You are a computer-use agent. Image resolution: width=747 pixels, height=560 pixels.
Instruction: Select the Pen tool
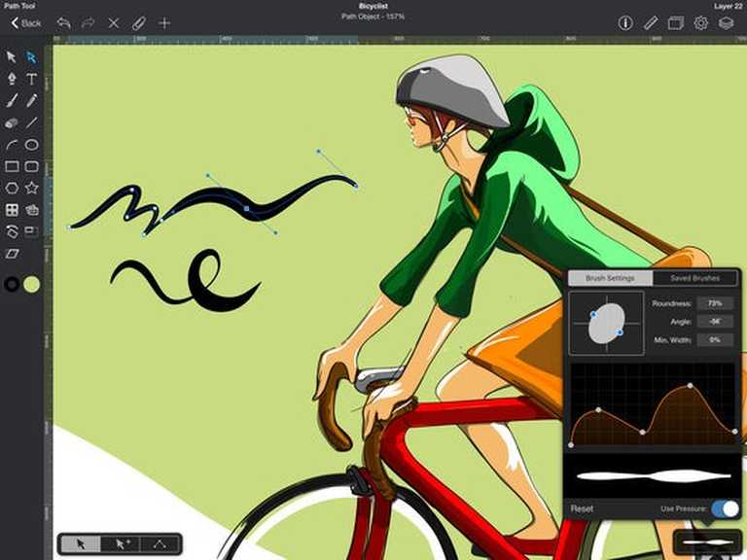(12, 79)
